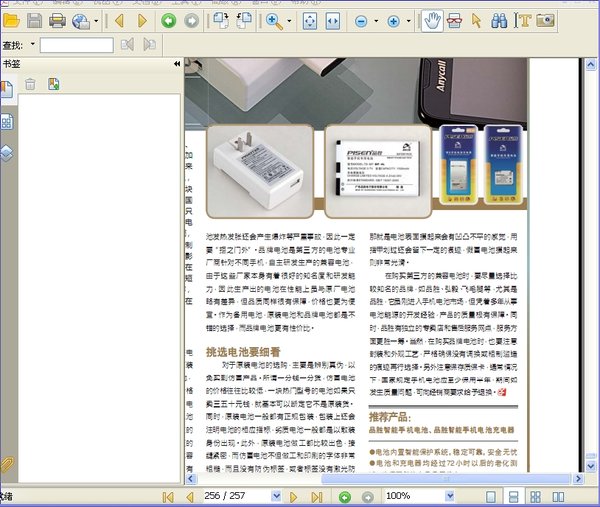Open the attachments paperclip sidebar tab
The height and width of the screenshot is (507, 600).
(x=7, y=464)
